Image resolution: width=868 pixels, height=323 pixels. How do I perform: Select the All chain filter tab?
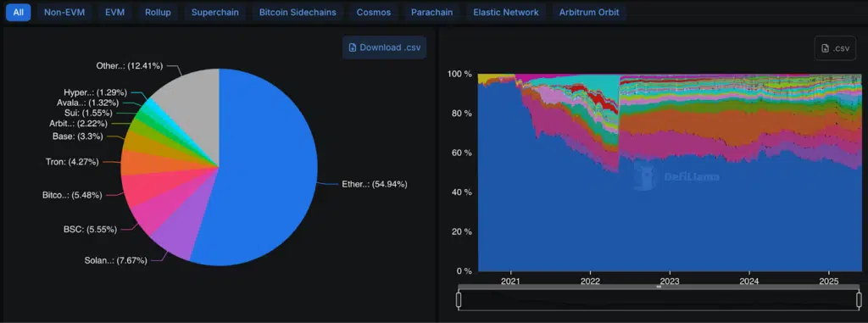coord(19,12)
